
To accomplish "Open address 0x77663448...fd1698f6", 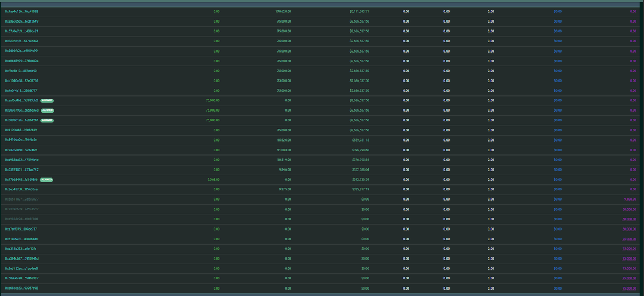I will [21, 180].
